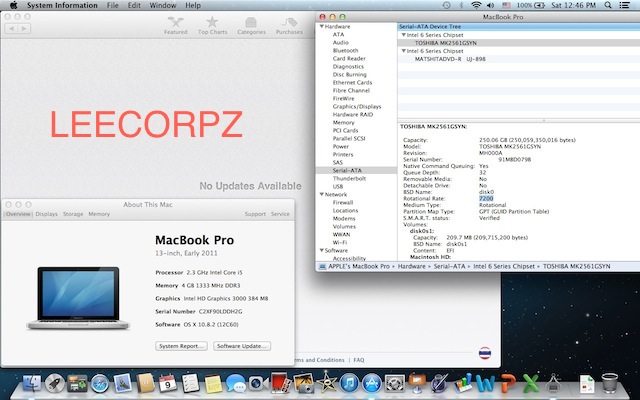Screen dimensions: 640x400
Task: Open Microsoft Excel X icon
Action: coord(531,384)
